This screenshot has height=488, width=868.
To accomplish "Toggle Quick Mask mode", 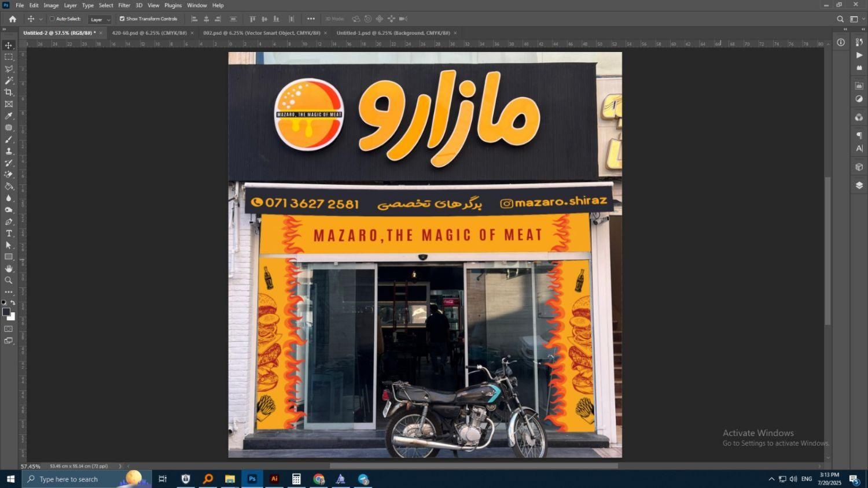I will 9,329.
